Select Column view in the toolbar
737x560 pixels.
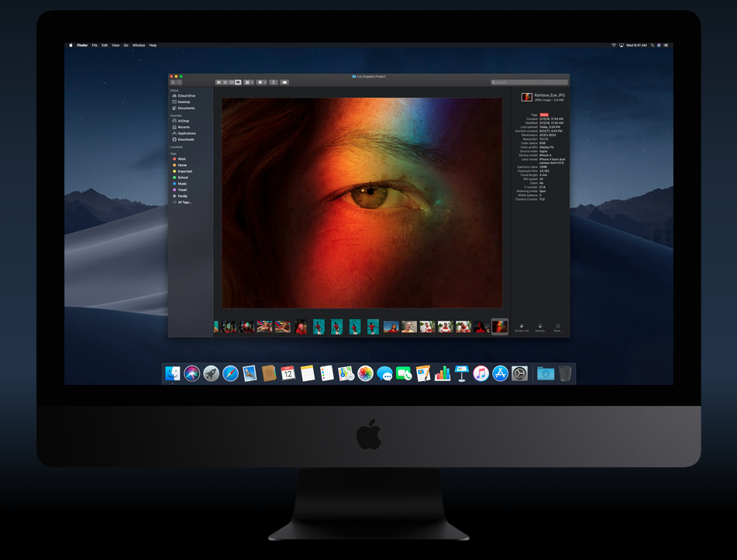coord(232,82)
